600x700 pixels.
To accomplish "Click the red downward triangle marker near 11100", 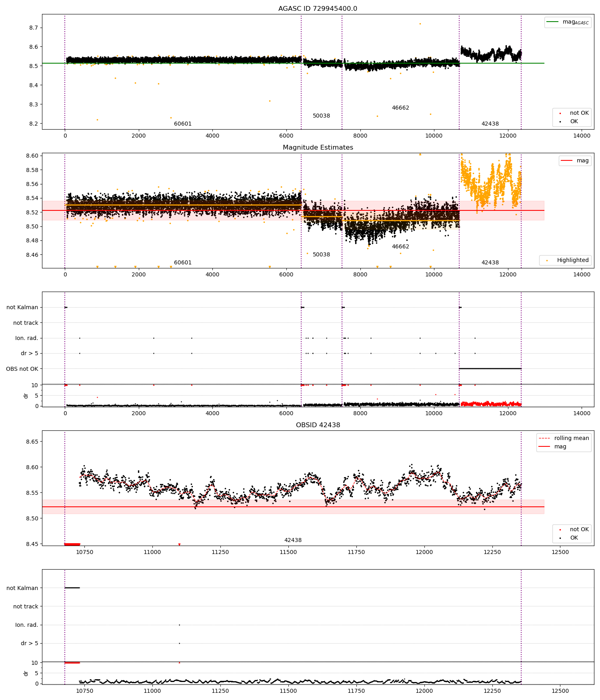I will coord(179,544).
